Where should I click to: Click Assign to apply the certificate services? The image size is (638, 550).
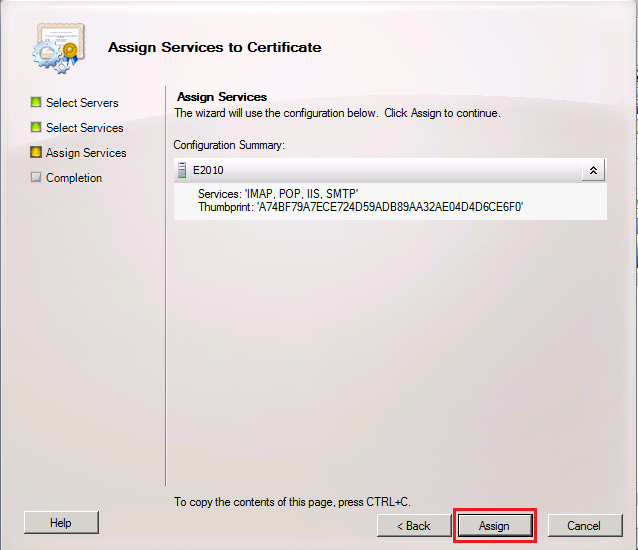[494, 526]
